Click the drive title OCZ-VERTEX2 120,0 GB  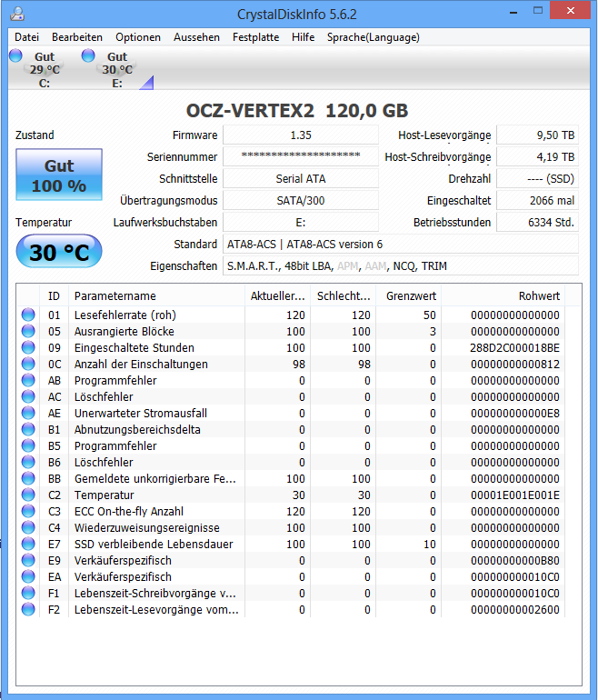(x=297, y=111)
